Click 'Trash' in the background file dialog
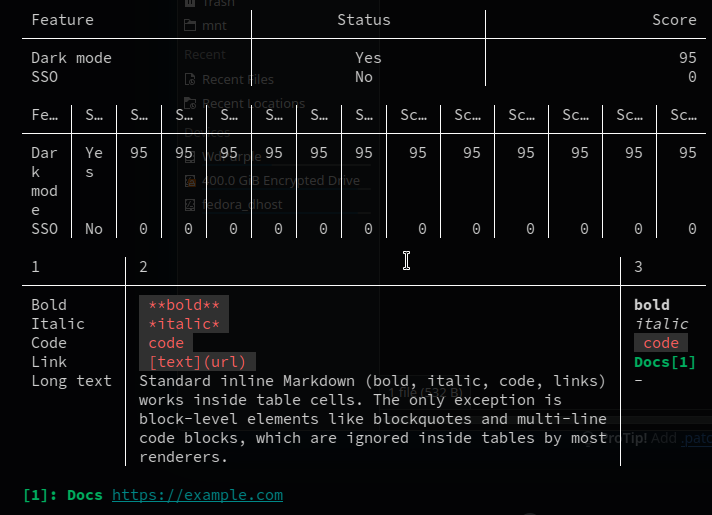The height and width of the screenshot is (515, 712). click(219, 3)
